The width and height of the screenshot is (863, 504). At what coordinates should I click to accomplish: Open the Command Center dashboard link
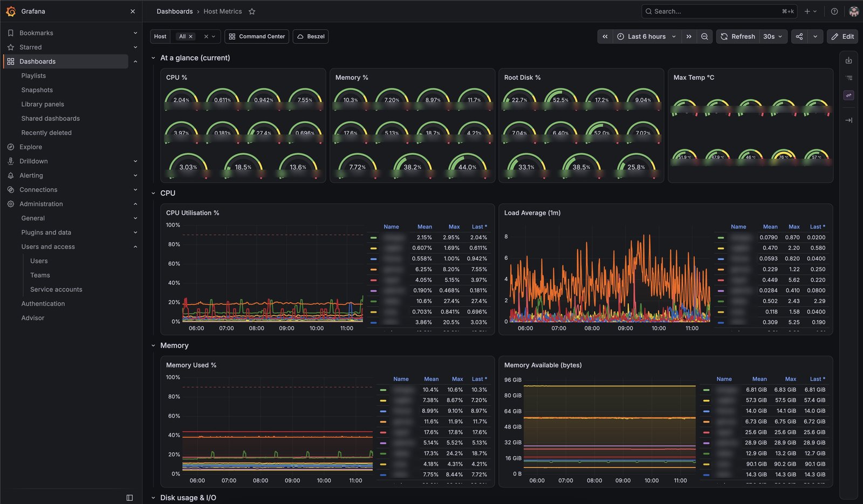pos(257,37)
